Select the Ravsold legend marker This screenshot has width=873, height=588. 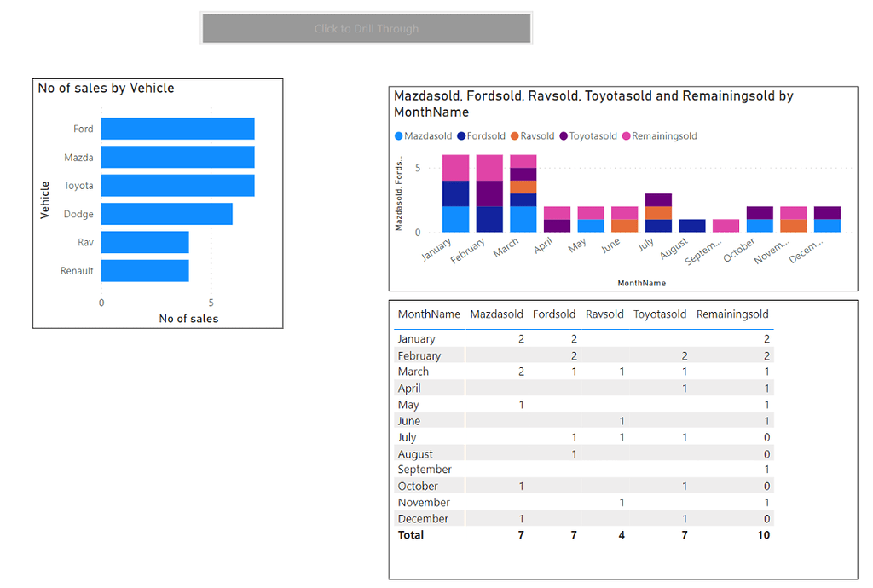516,136
